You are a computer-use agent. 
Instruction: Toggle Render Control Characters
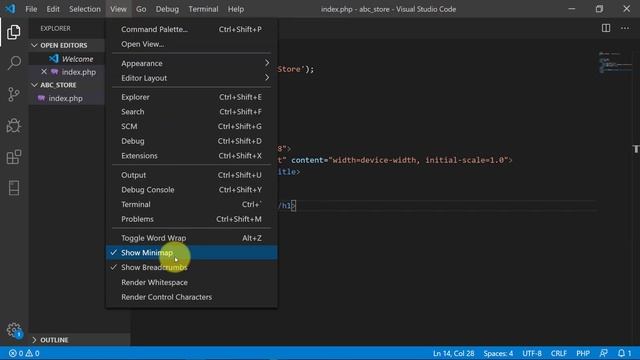point(191,297)
